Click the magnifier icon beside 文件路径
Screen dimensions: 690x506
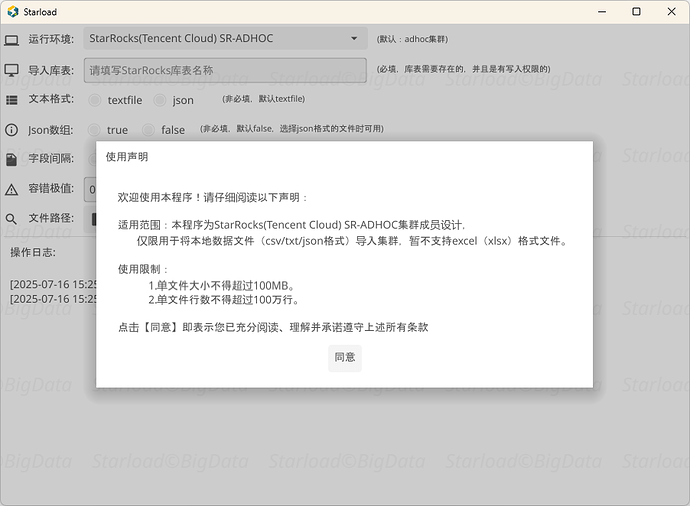[11, 219]
